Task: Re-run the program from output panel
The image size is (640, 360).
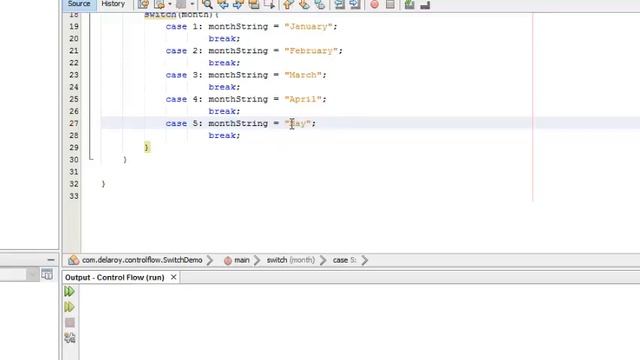Action: click(x=69, y=291)
